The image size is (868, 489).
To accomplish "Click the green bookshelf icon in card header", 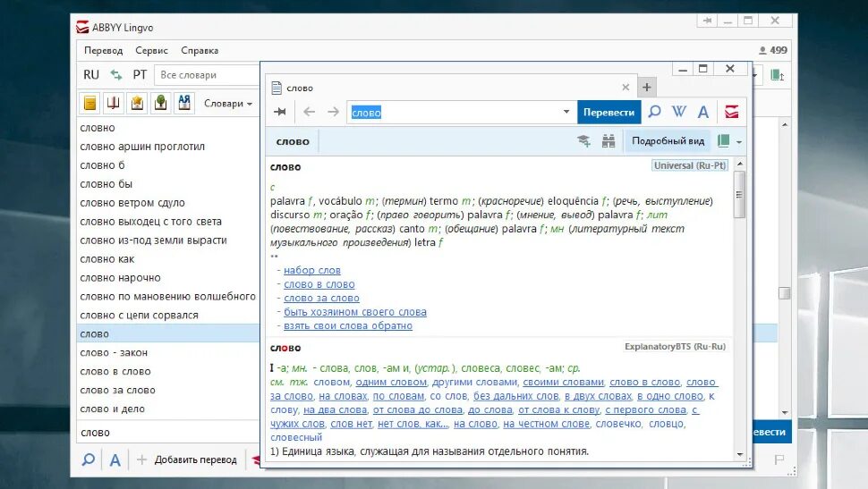I will click(x=724, y=141).
